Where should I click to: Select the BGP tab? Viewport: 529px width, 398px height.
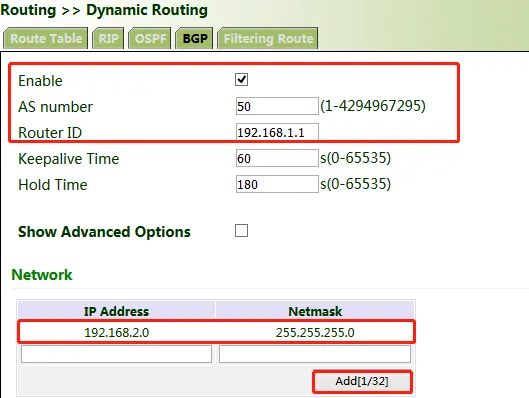(195, 38)
